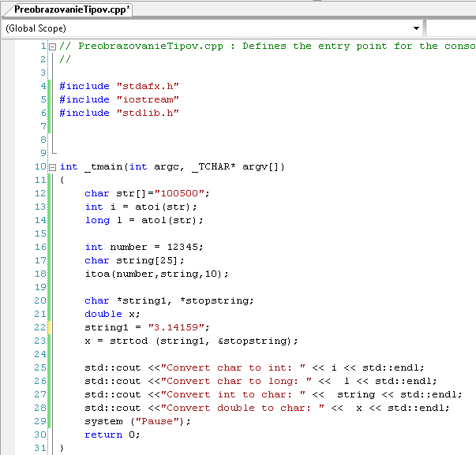Screen dimensions: 476x455
Task: Click the 'Convert char to long' cout line
Action: coord(260,381)
